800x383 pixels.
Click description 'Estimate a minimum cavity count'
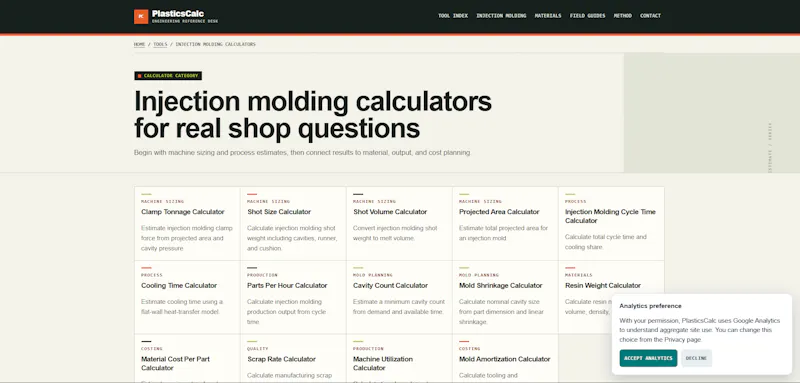click(x=399, y=307)
